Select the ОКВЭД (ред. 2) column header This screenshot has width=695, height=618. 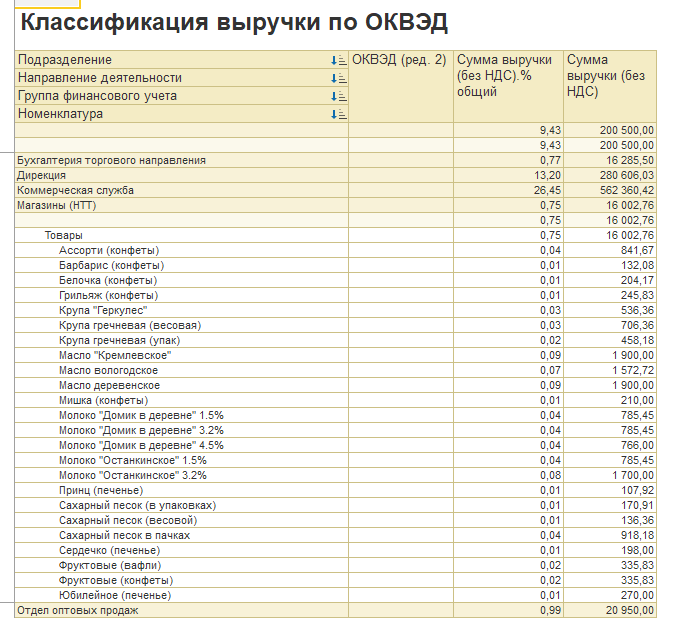tap(399, 60)
